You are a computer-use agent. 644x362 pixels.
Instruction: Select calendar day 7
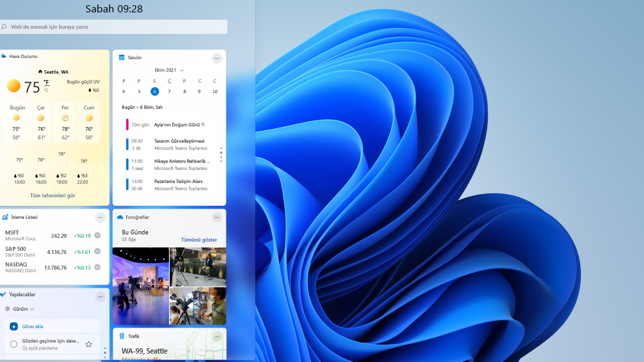click(169, 92)
